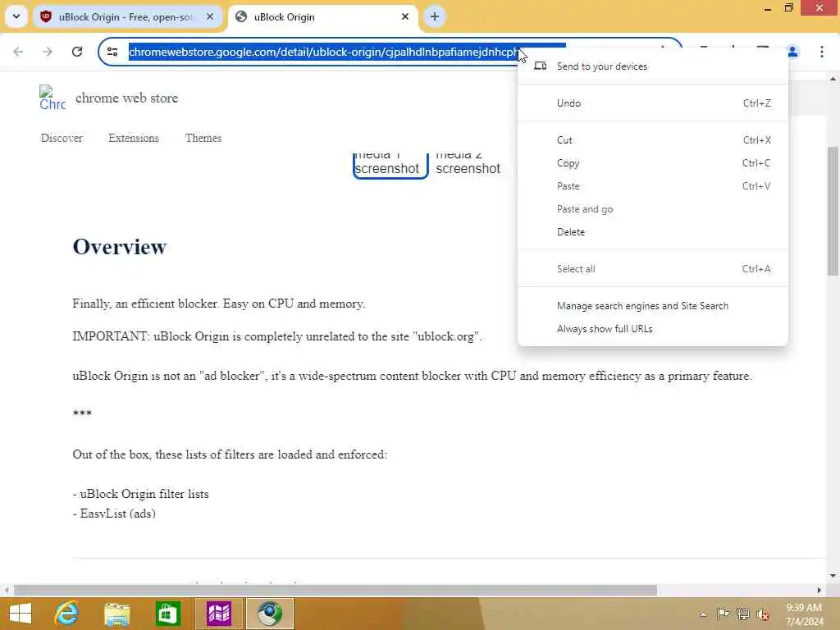Choose Paste in the context menu
The height and width of the screenshot is (630, 840).
point(652,186)
